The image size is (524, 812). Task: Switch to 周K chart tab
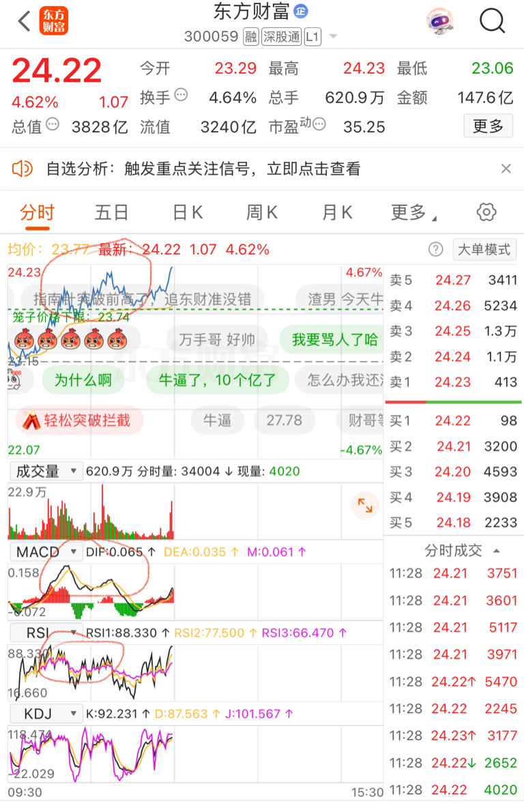[x=262, y=212]
